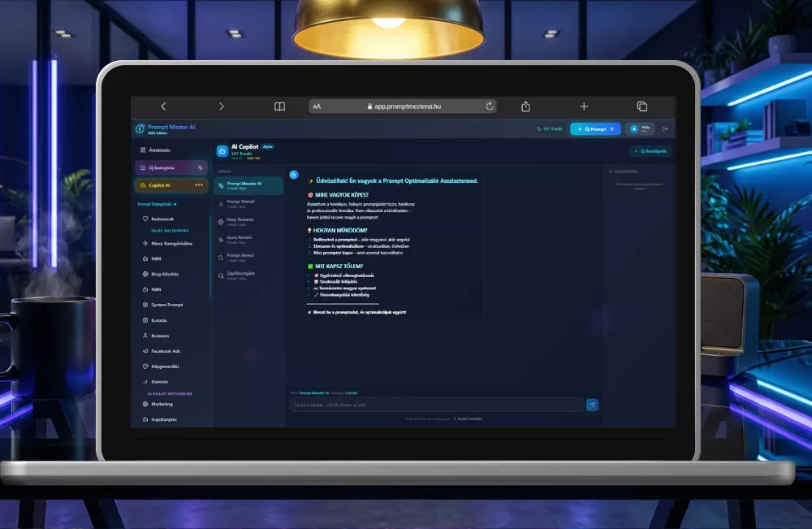Click into the chat message input field
Image resolution: width=812 pixels, height=529 pixels.
tap(436, 405)
